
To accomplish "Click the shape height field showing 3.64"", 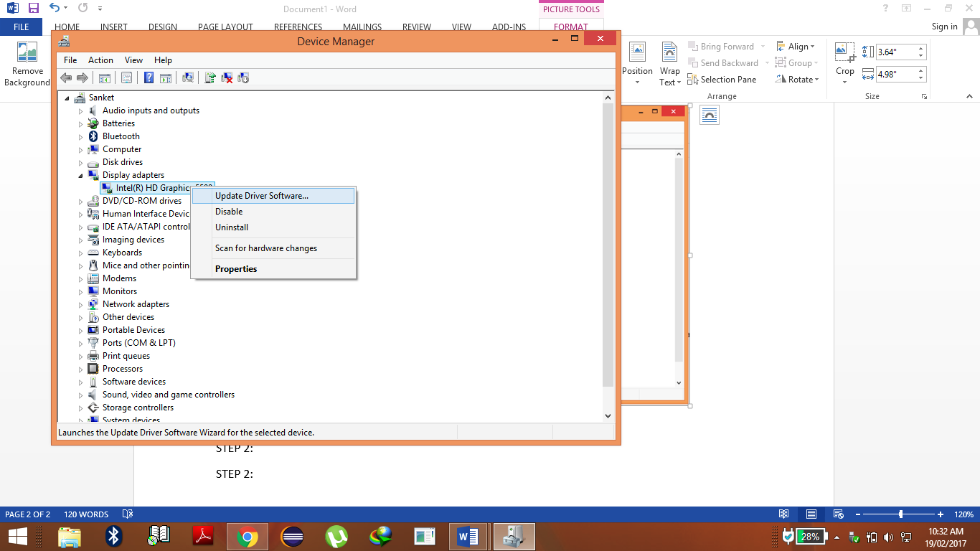I will coord(896,52).
